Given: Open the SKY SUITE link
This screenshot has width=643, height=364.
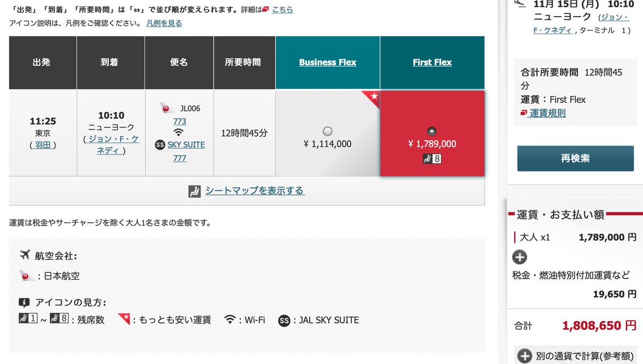Looking at the screenshot, I should tap(186, 145).
